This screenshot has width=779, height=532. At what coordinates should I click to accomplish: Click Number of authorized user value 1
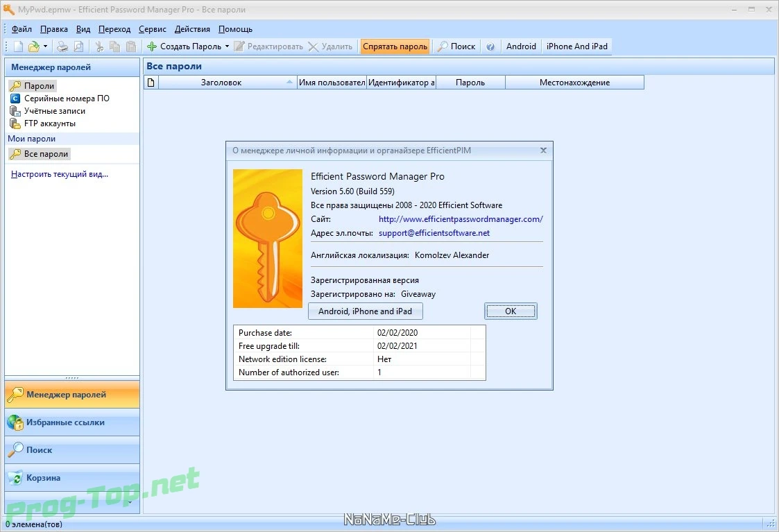tap(379, 372)
